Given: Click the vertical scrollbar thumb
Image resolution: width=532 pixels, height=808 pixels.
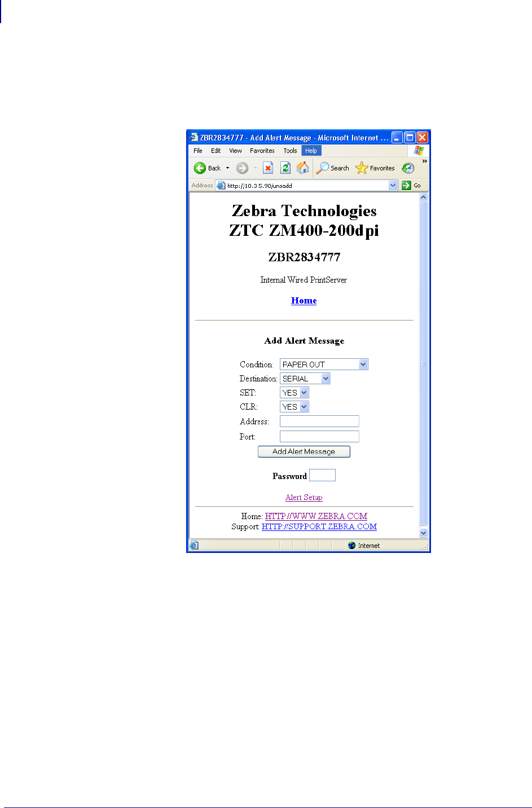Looking at the screenshot, I should [424, 365].
